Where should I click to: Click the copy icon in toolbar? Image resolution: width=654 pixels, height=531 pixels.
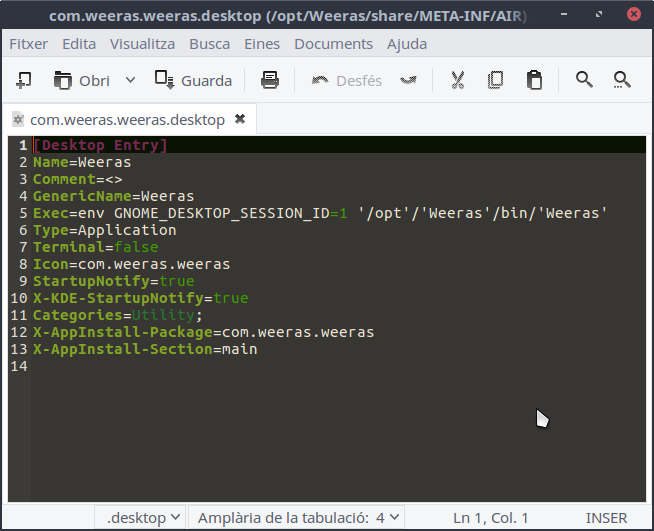click(x=496, y=80)
